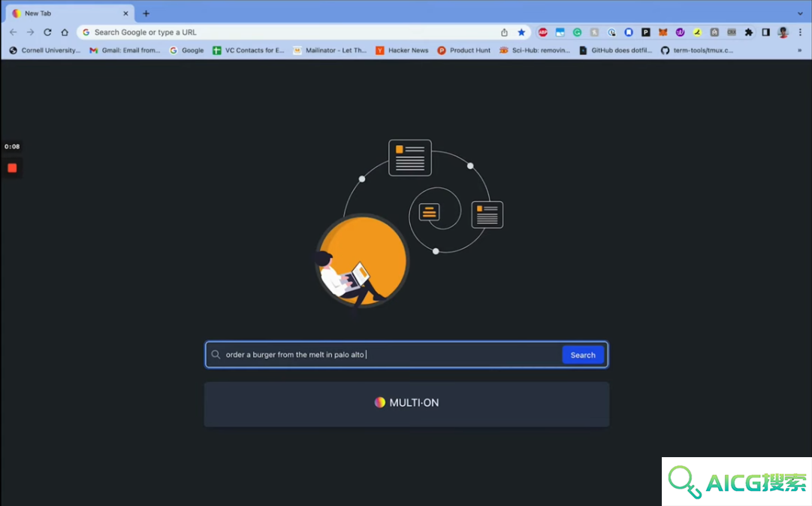
Task: Open the Mailinator bookmark
Action: pos(329,50)
